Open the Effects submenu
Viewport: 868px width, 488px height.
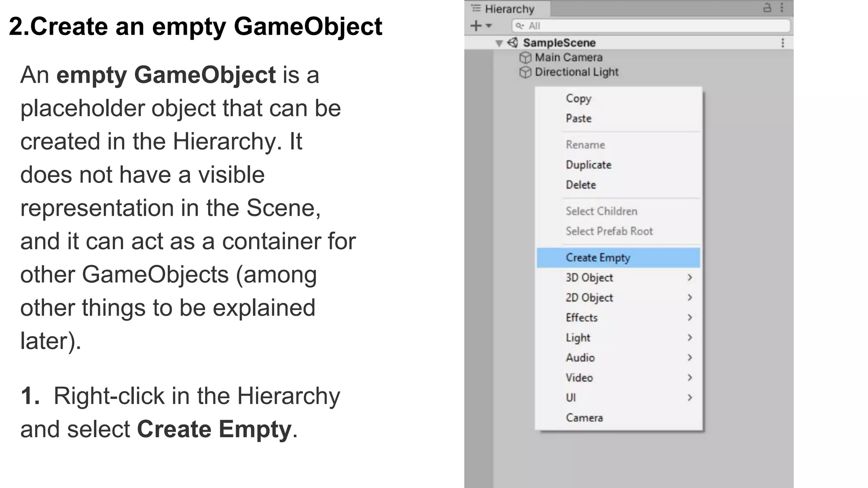(619, 317)
